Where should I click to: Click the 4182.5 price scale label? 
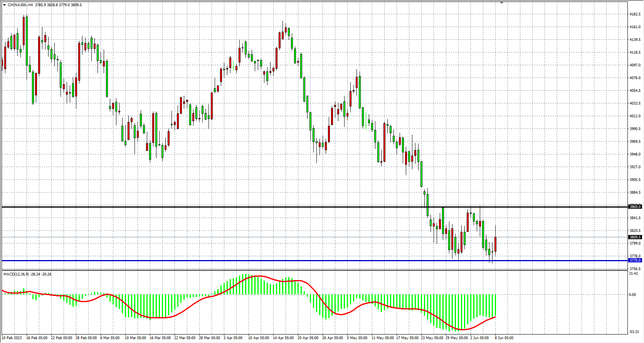[x=635, y=14]
